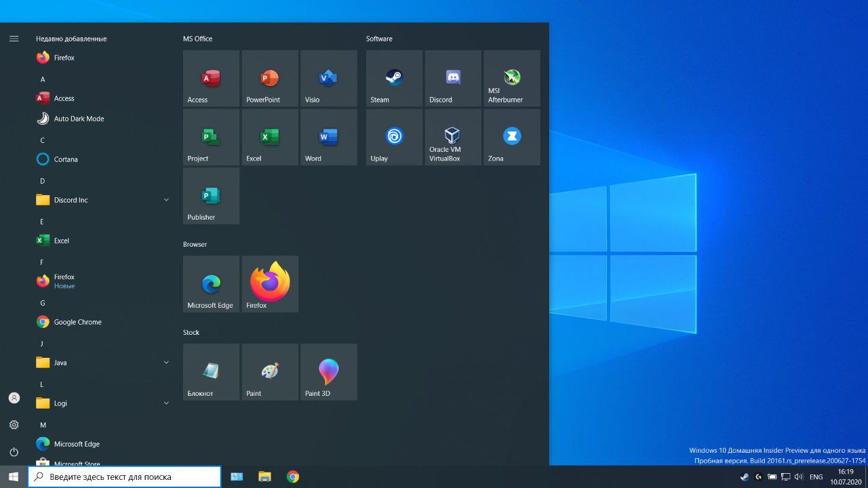Launch PowerPoint from its tile
The image size is (868, 488).
270,78
